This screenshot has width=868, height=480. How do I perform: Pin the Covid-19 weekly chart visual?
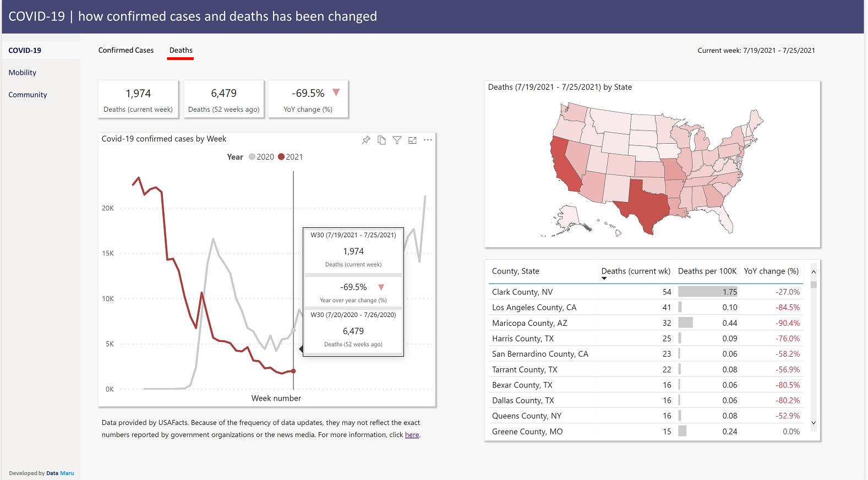pyautogui.click(x=366, y=140)
